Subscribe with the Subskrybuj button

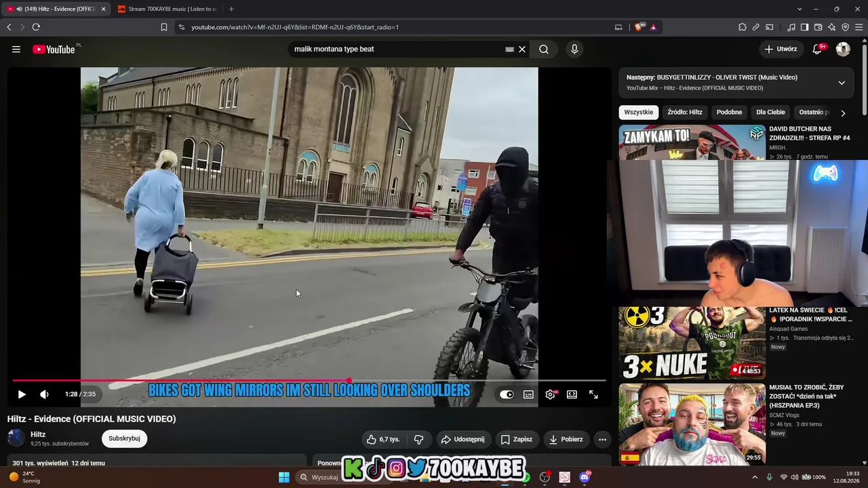124,439
